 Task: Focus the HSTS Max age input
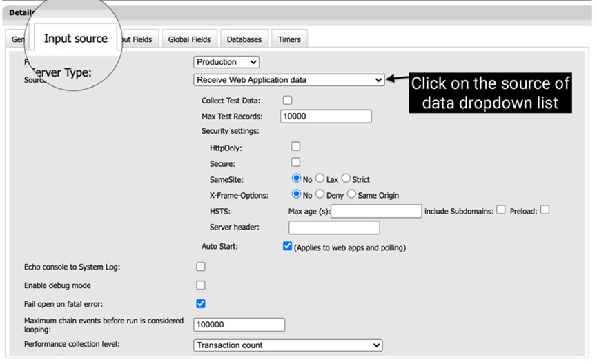(x=376, y=212)
